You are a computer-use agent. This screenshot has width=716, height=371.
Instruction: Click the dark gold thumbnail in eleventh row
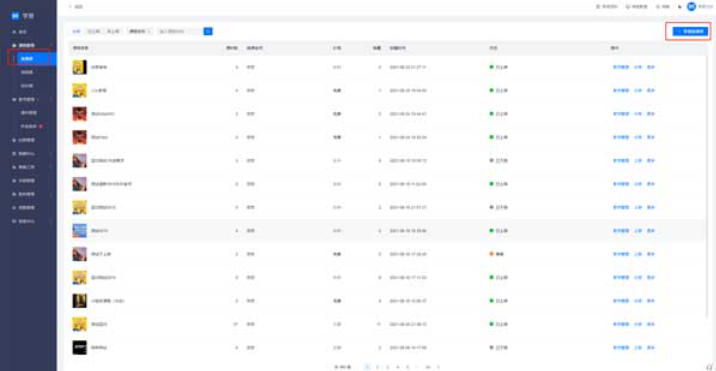click(x=79, y=301)
